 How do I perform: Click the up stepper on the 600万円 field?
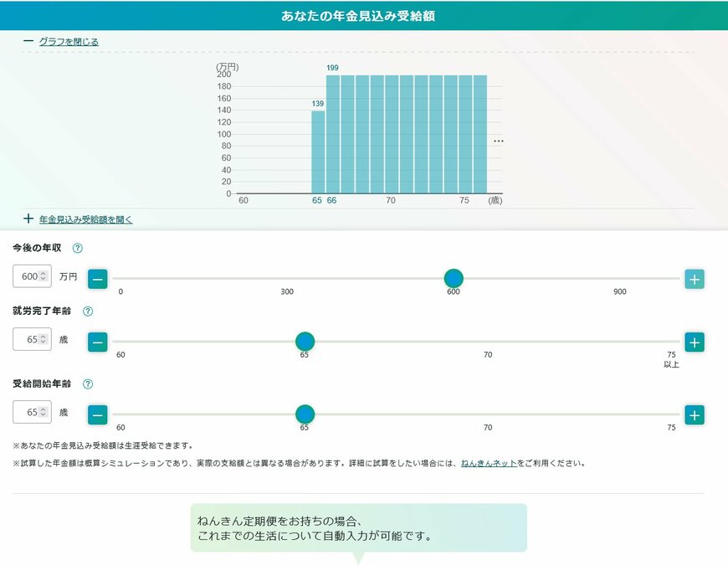(x=43, y=272)
